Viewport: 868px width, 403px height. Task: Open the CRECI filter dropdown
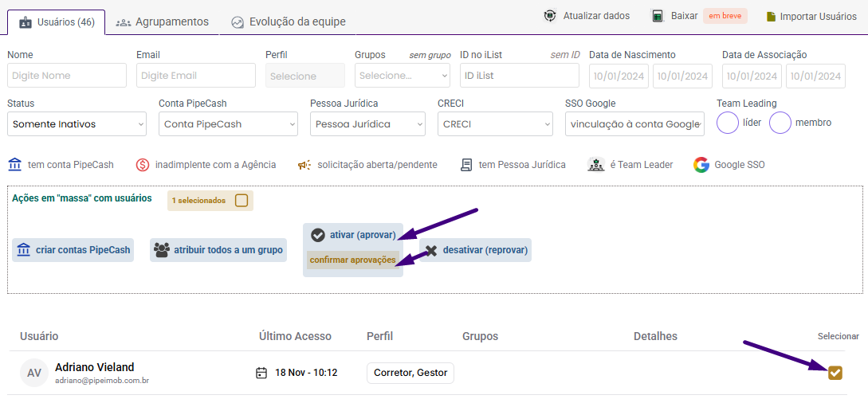point(494,124)
